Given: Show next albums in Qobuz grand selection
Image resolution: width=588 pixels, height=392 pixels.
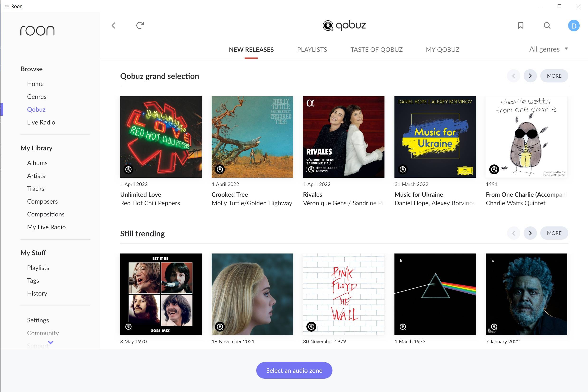Looking at the screenshot, I should click(530, 76).
